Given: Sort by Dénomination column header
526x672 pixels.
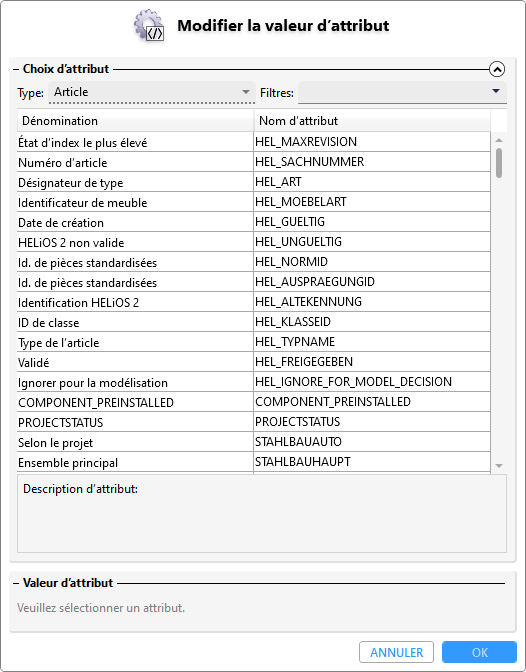Looking at the screenshot, I should click(x=135, y=121).
